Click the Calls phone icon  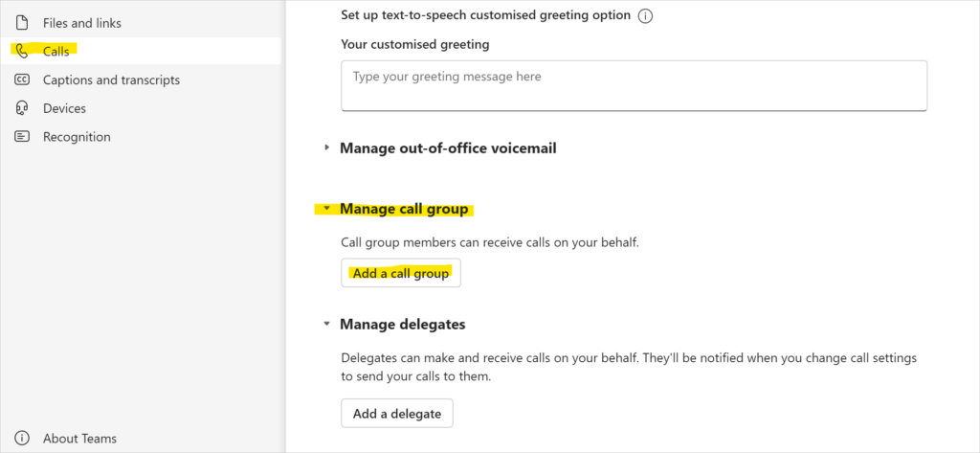click(22, 52)
